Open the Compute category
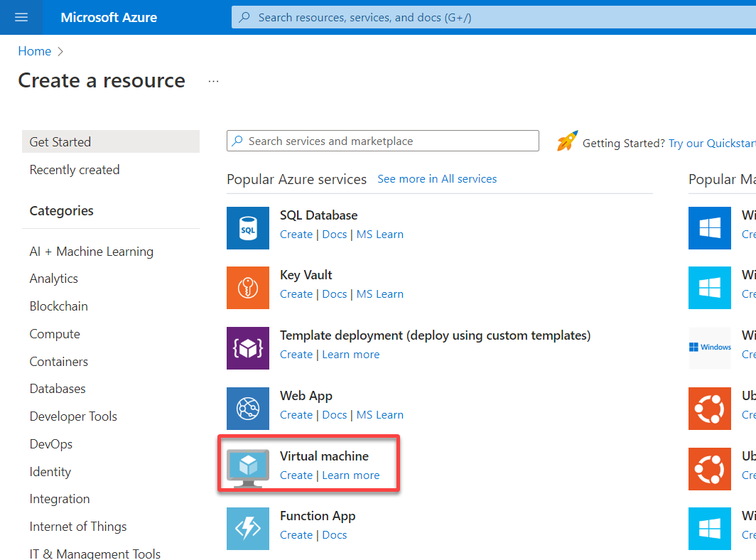Viewport: 756px width, 560px height. coord(55,334)
